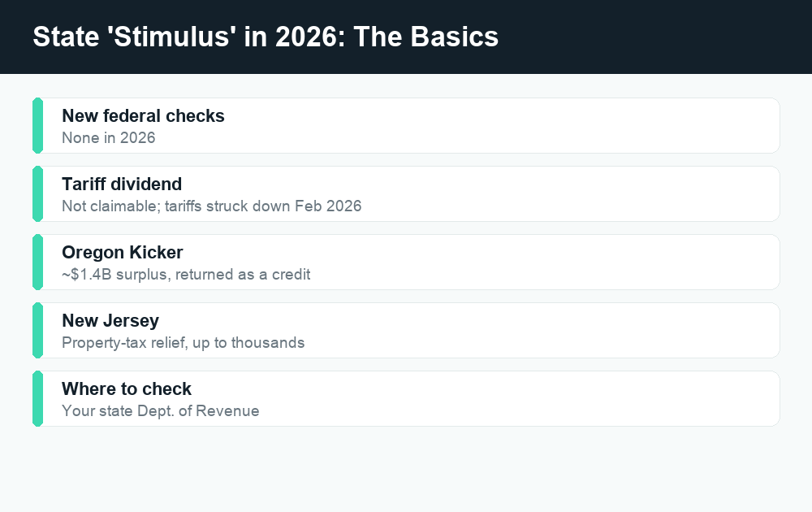Click empty right side of Oregon Kicker card
This screenshot has height=512, width=812.
tap(570, 263)
